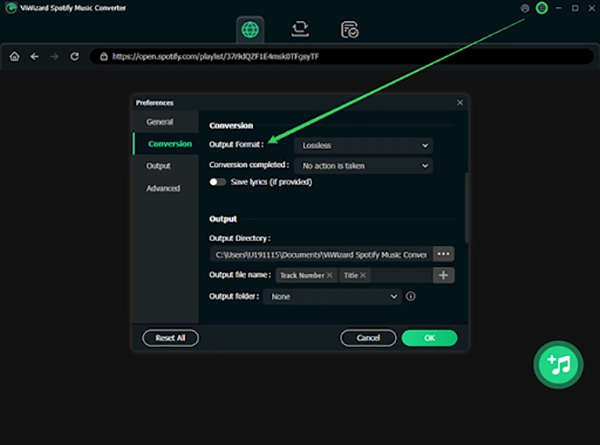Go to home page in browser bar
This screenshot has width=600, height=445.
click(x=15, y=57)
